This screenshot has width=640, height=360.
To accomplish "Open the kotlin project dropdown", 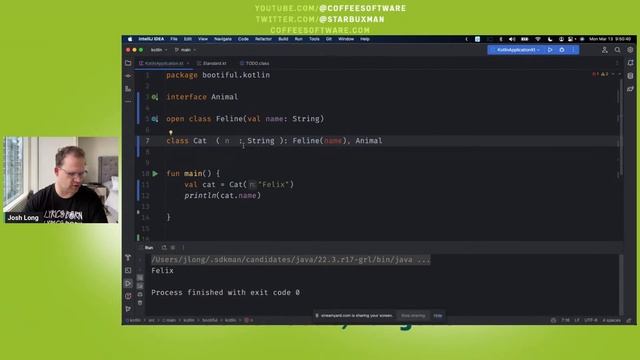I will click(x=159, y=50).
